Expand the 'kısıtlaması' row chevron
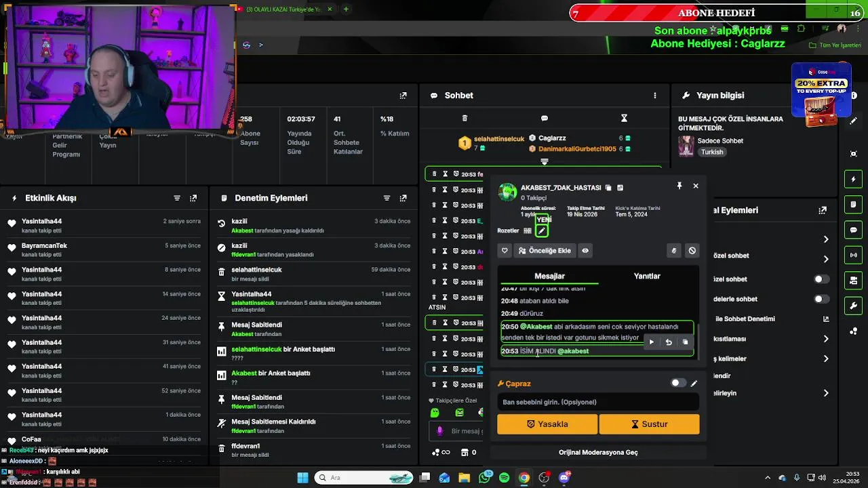This screenshot has height=488, width=868. (825, 339)
